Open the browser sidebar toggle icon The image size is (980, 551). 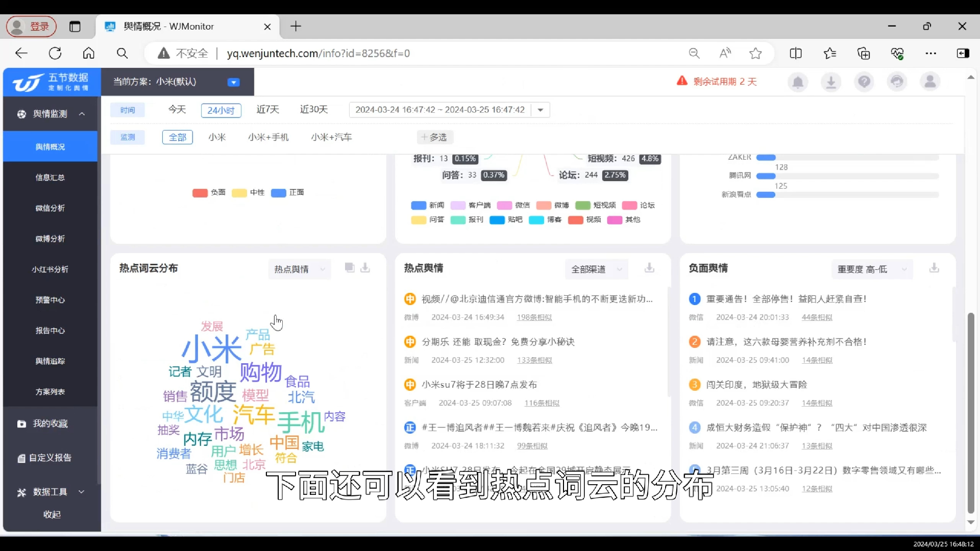963,53
